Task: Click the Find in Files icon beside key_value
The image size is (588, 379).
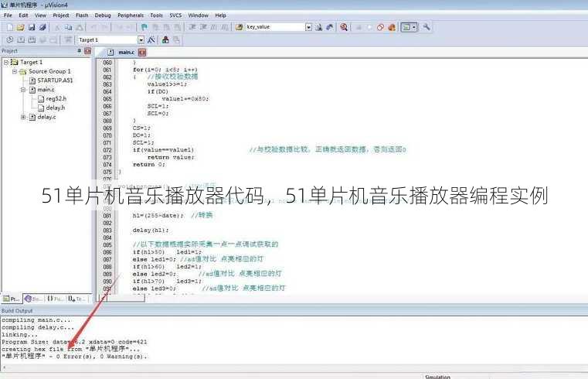Action: (x=240, y=27)
